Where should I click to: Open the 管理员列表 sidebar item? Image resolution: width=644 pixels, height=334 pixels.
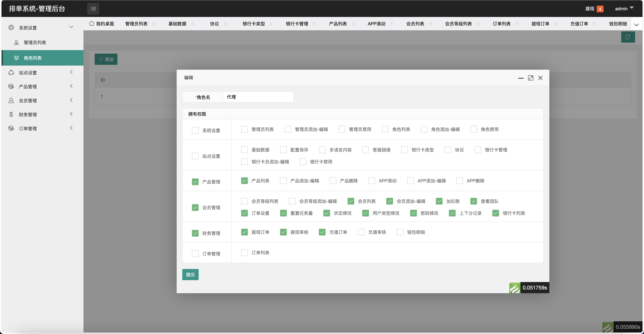pyautogui.click(x=35, y=42)
